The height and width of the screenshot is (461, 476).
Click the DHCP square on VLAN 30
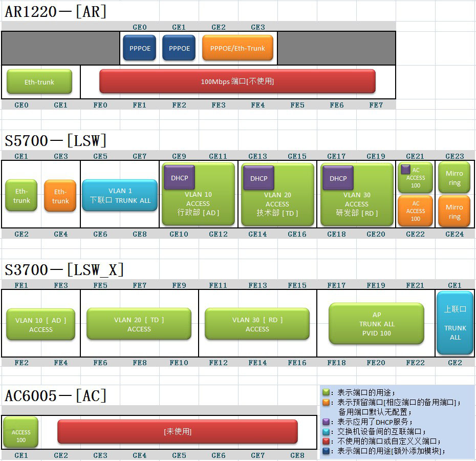pyautogui.click(x=338, y=178)
